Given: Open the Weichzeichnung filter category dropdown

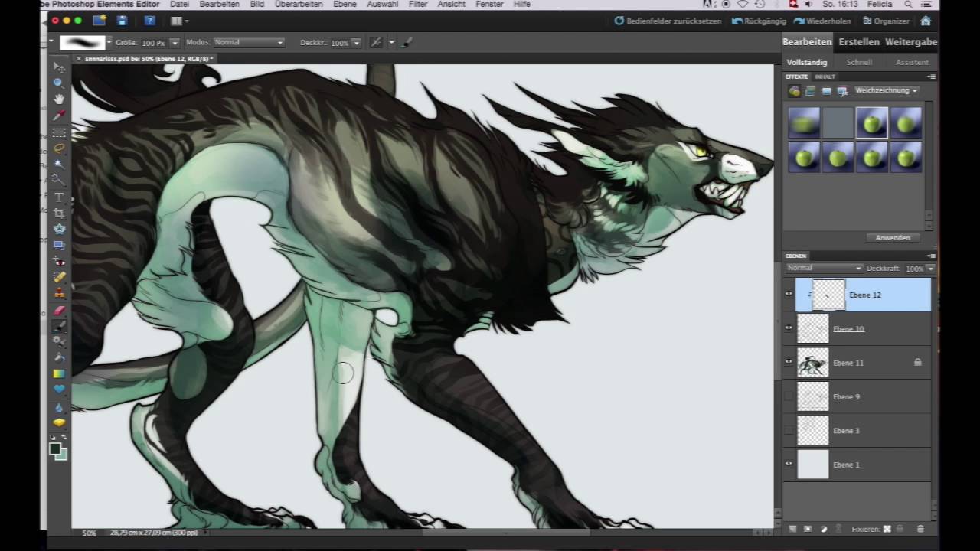Looking at the screenshot, I should coord(886,90).
